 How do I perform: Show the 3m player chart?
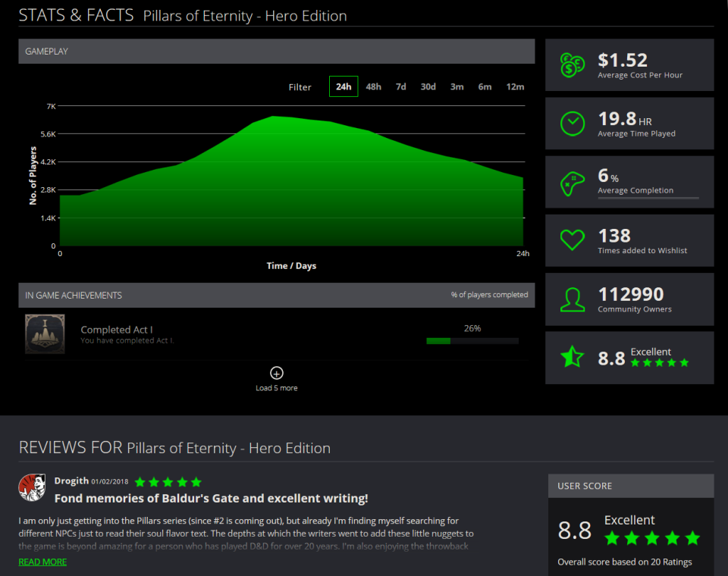457,86
